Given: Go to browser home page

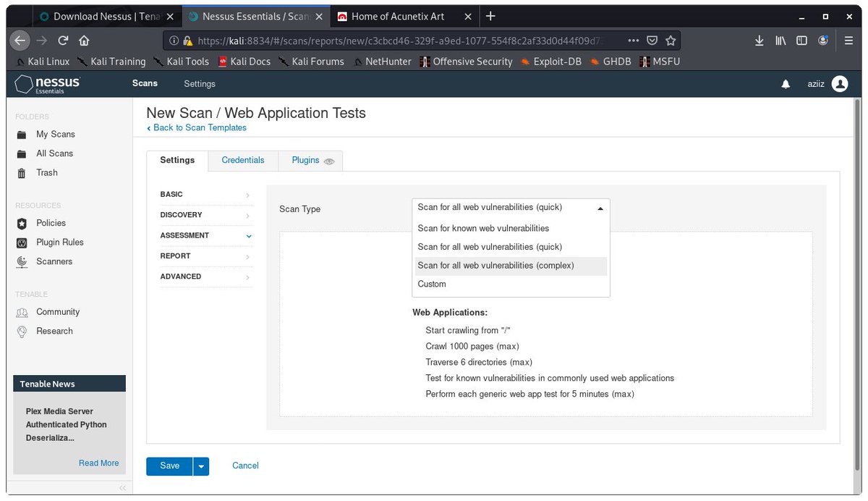Looking at the screenshot, I should point(84,41).
